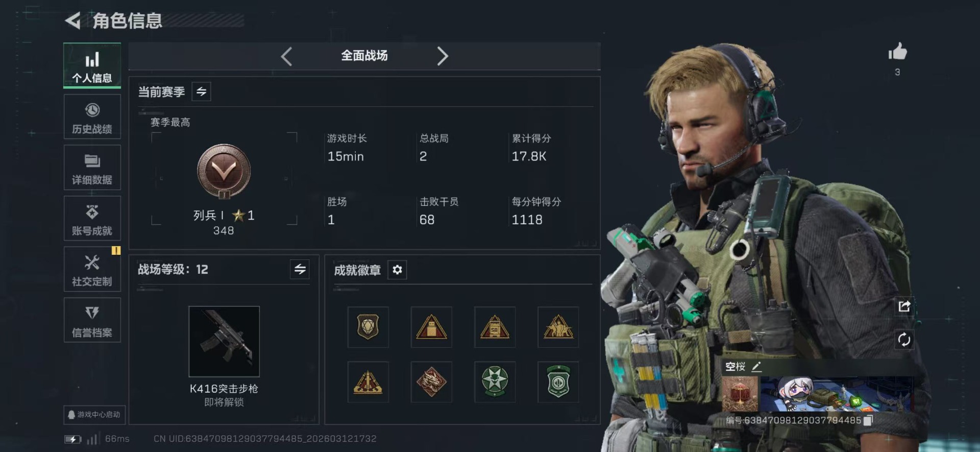Open the 历史战绩 history tab
The width and height of the screenshot is (980, 452).
92,117
